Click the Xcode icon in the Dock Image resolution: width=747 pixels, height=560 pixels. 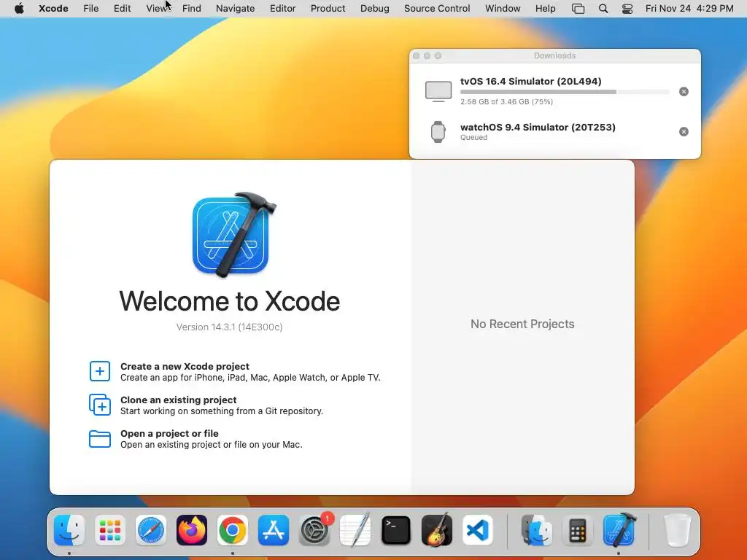[619, 530]
